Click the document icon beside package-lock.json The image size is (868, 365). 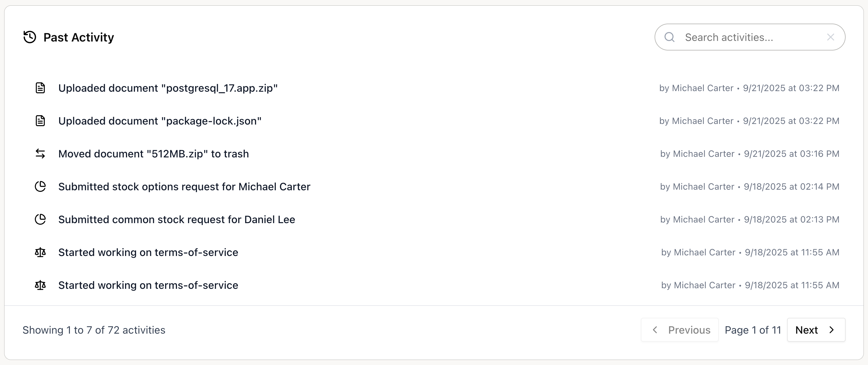pyautogui.click(x=40, y=120)
